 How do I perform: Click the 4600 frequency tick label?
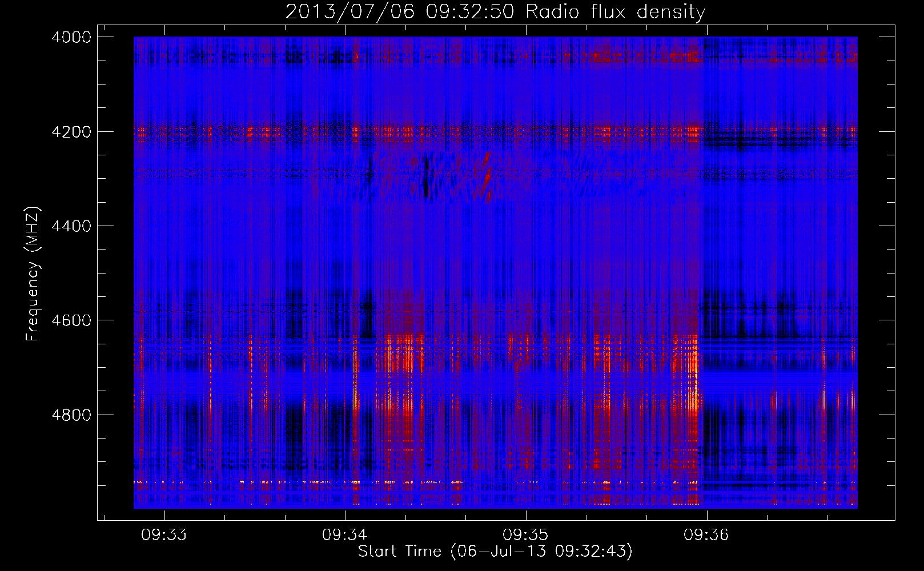pyautogui.click(x=71, y=320)
